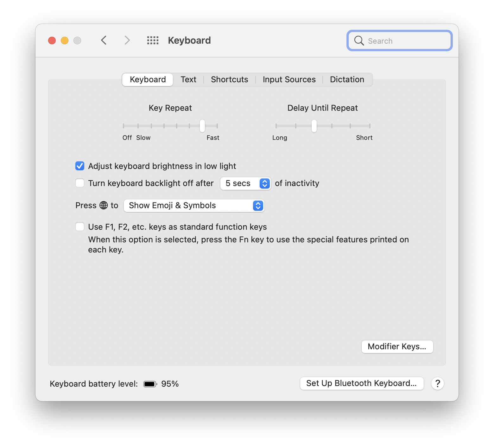This screenshot has height=448, width=494.
Task: Click the Keyboard window title
Action: (x=189, y=40)
